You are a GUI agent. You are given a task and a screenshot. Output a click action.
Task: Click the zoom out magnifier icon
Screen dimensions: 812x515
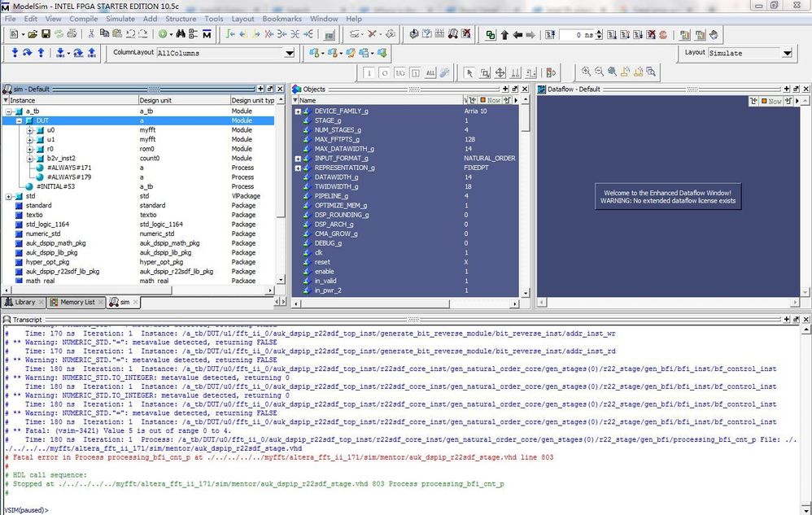coord(600,72)
